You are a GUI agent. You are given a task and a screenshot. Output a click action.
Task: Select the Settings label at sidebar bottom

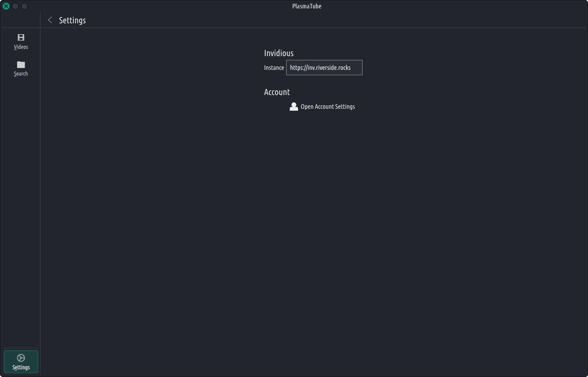pyautogui.click(x=21, y=367)
